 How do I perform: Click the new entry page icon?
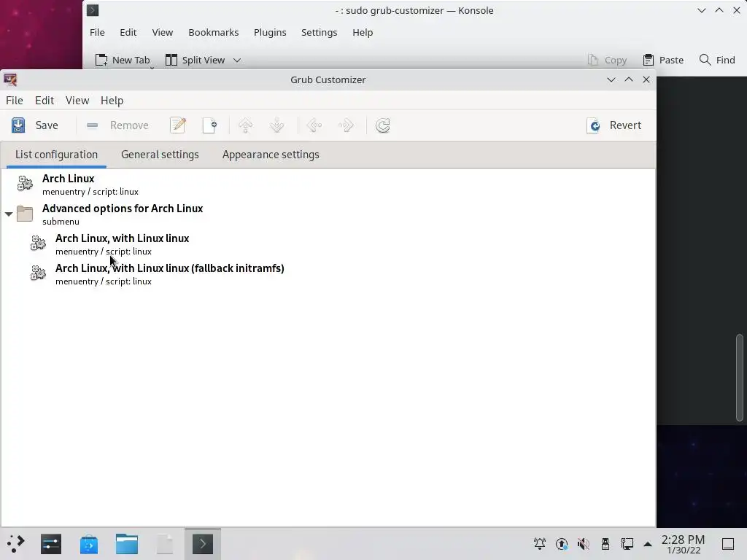pos(209,125)
